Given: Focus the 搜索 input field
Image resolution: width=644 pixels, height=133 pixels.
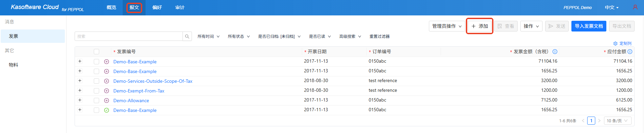Looking at the screenshot, I should (x=129, y=36).
